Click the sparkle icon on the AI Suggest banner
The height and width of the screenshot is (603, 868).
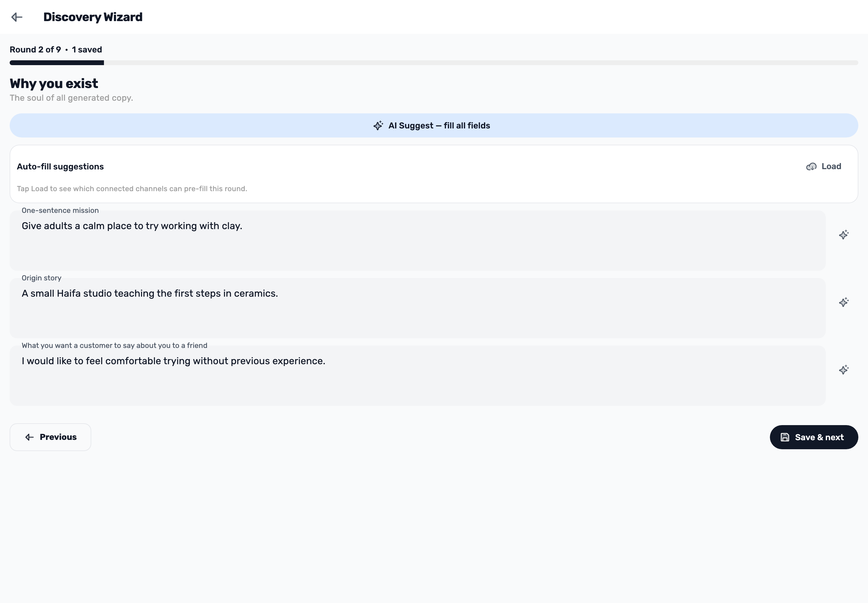pyautogui.click(x=378, y=125)
